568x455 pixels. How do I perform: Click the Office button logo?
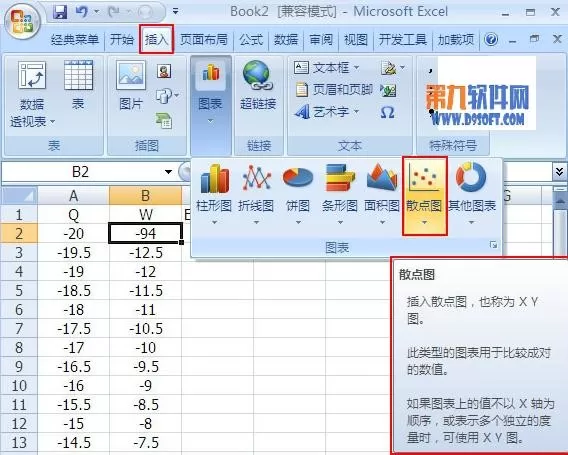coord(22,21)
